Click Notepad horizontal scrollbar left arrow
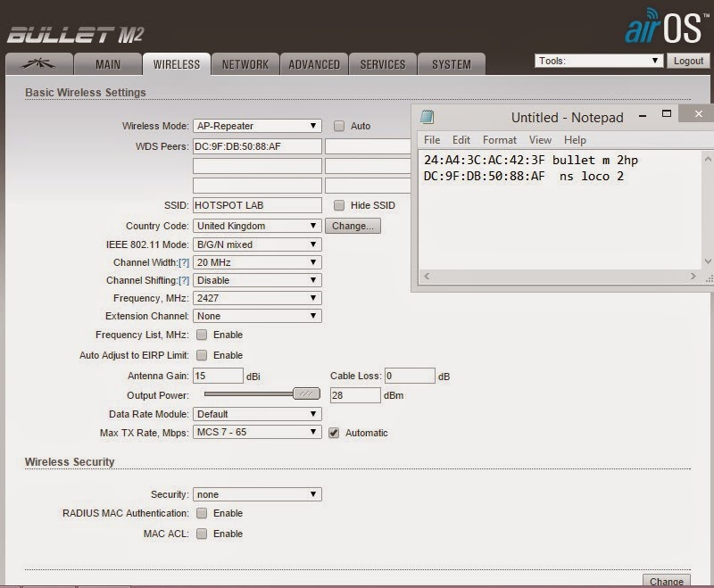Screen dimensions: 714x588 point(427,276)
